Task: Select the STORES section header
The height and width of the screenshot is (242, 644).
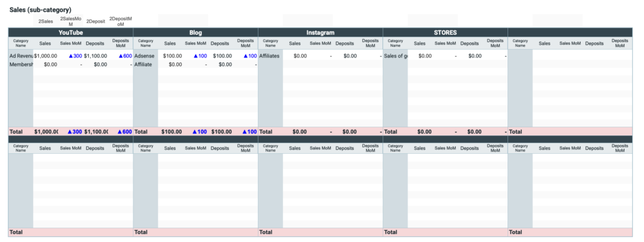Action: coord(445,33)
